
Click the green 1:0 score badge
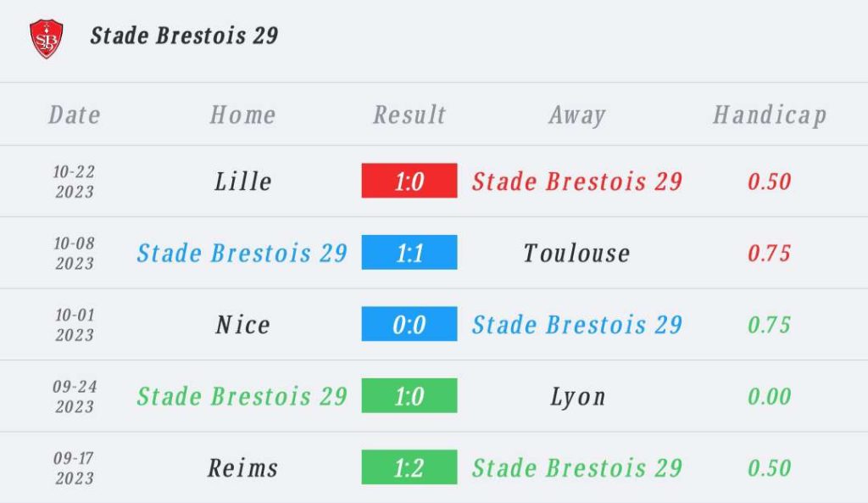pyautogui.click(x=409, y=396)
